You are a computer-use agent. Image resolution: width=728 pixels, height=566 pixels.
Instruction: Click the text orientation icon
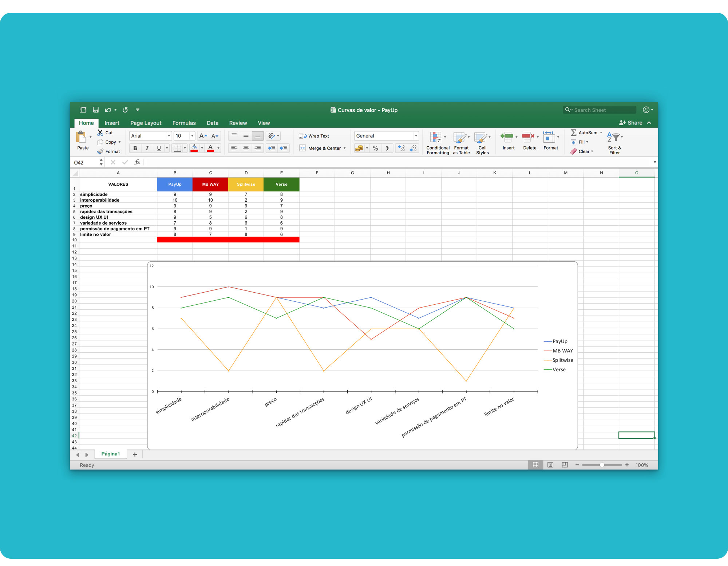(x=272, y=136)
